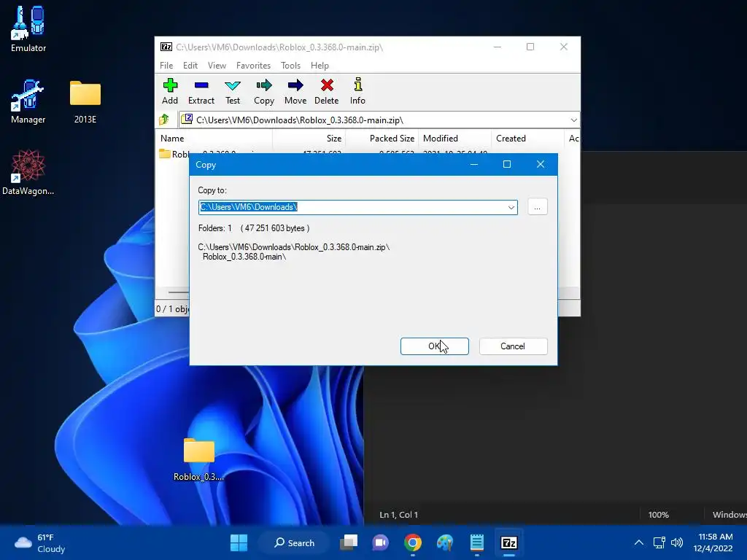Click the 100% zoom status in Notepad
This screenshot has height=560, width=747.
point(658,515)
